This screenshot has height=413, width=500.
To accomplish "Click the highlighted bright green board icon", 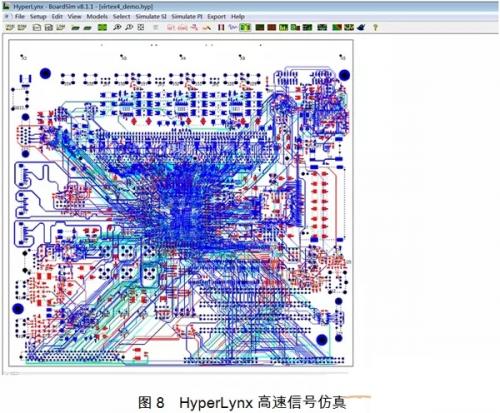I will [245, 27].
